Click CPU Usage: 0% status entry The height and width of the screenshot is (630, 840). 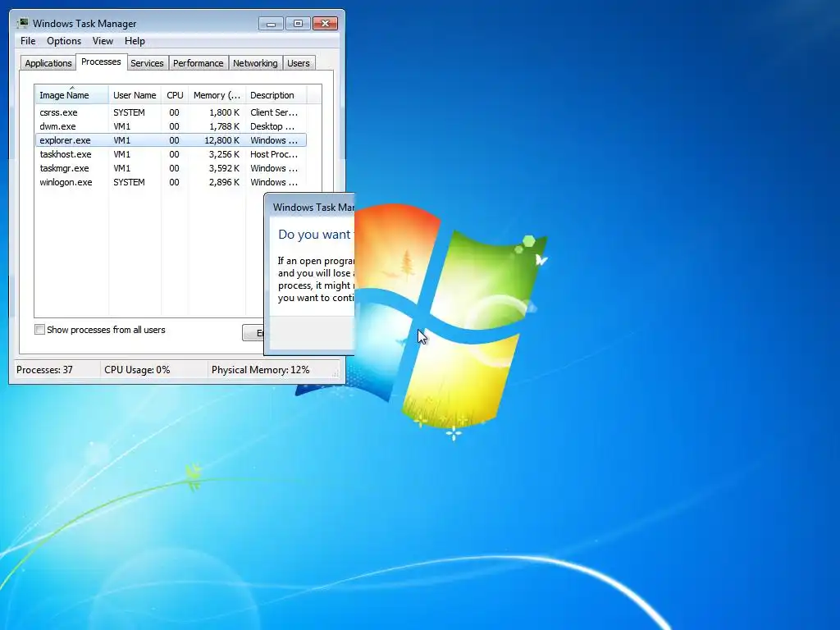pos(137,370)
